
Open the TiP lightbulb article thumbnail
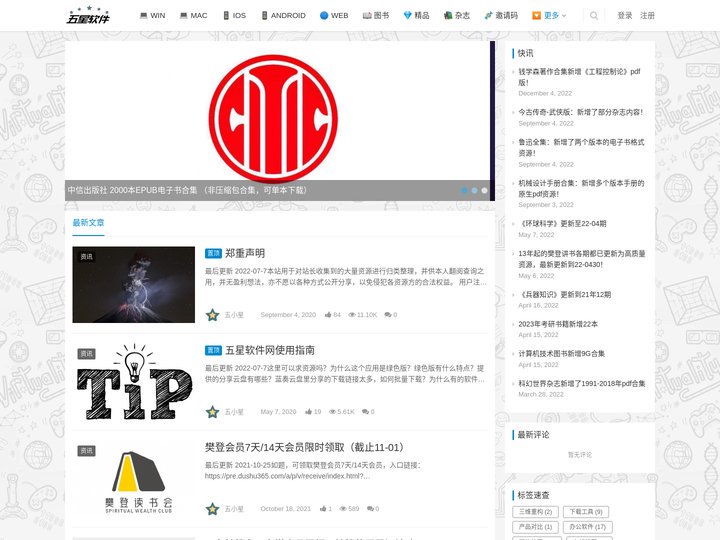(x=134, y=382)
